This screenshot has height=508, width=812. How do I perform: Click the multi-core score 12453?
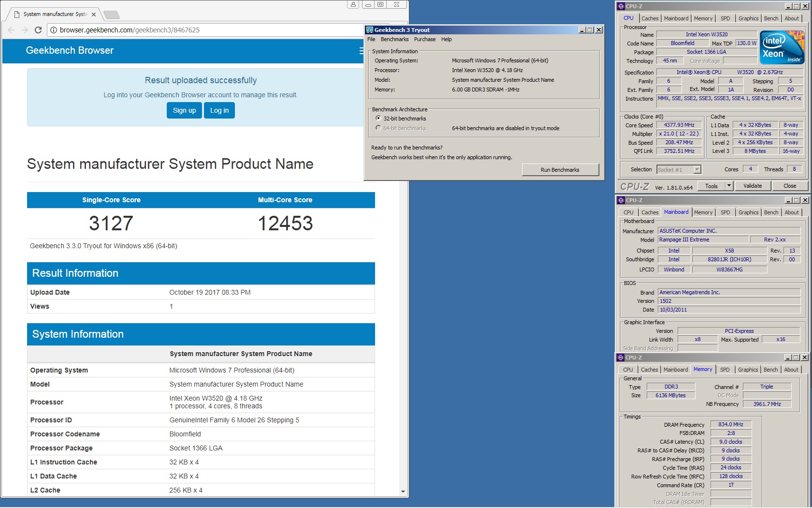click(x=285, y=223)
